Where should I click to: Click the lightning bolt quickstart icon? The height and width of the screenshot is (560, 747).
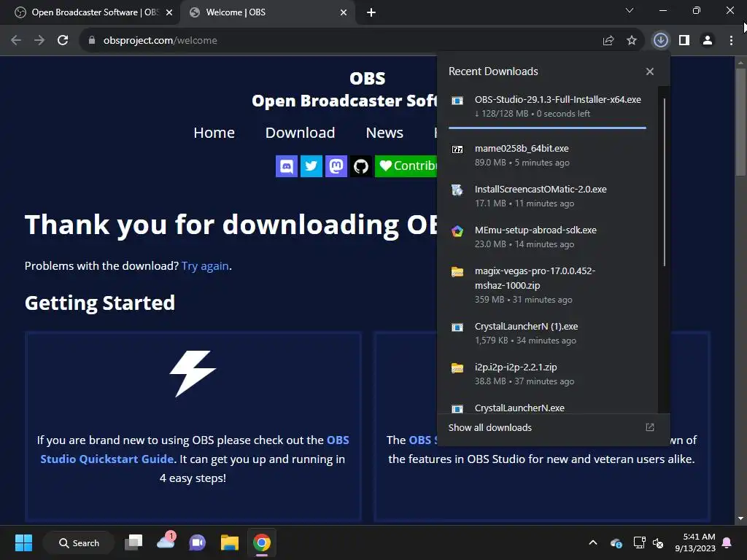(193, 373)
